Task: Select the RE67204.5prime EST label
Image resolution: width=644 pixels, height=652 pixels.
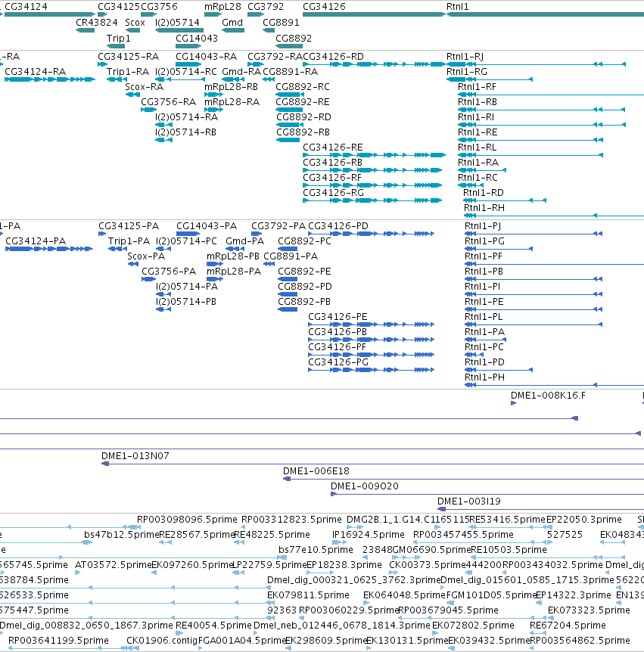Action: coord(568,626)
